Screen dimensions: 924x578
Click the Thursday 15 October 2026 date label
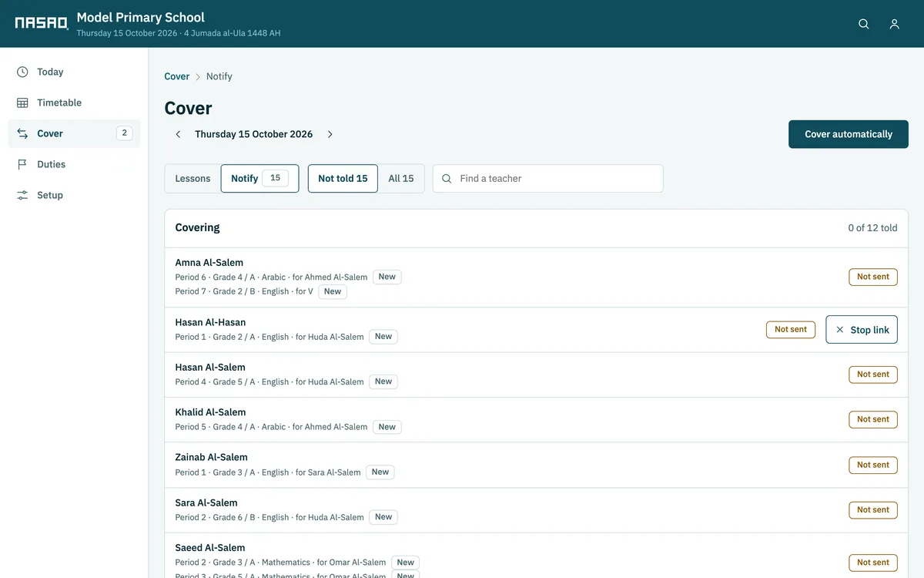tap(253, 134)
